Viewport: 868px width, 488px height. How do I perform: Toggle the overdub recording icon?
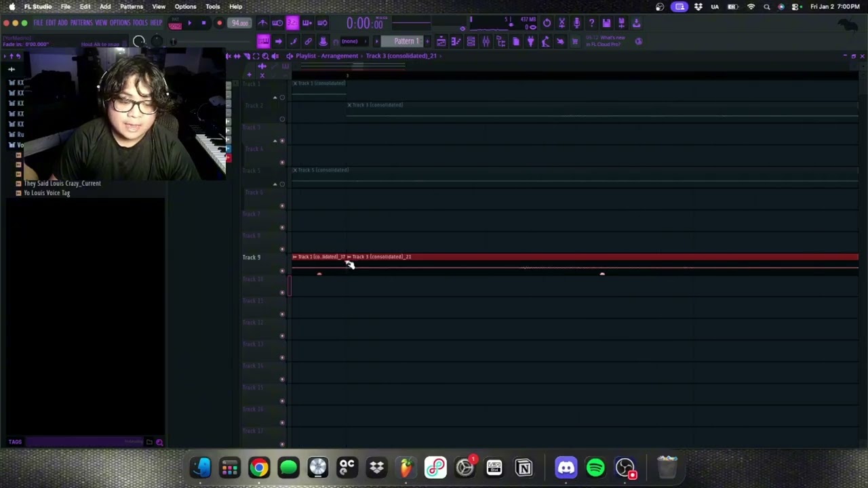click(307, 22)
